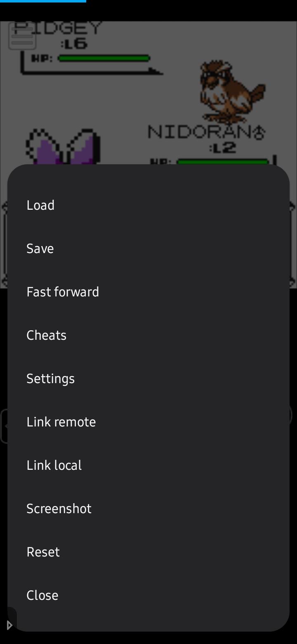
Task: Tap the NIDORAN♂ name text
Action: point(205,132)
